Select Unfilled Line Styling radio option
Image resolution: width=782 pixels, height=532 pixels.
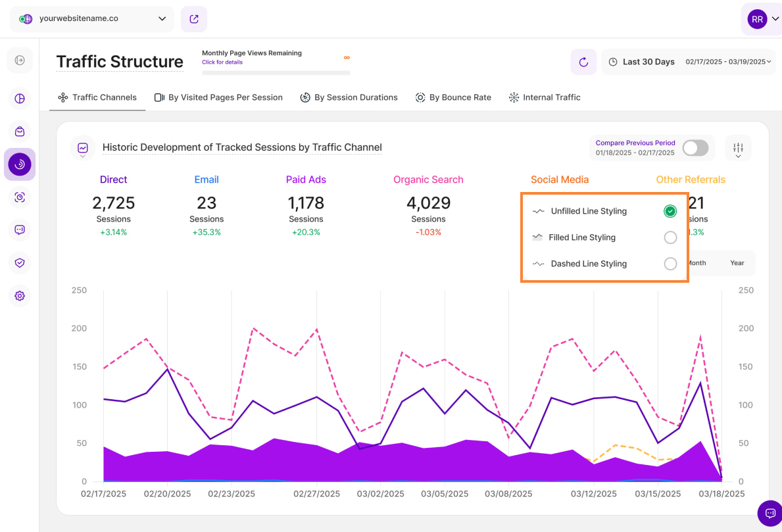[x=670, y=211]
